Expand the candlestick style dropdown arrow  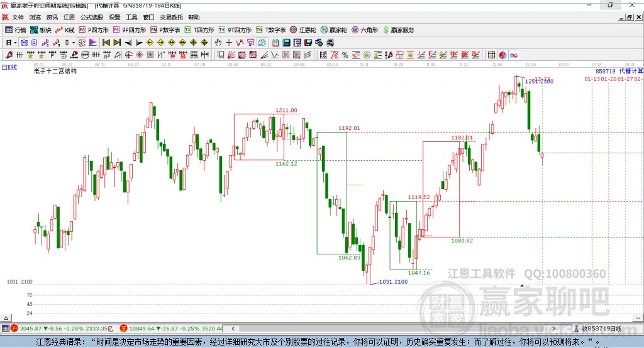(74, 43)
